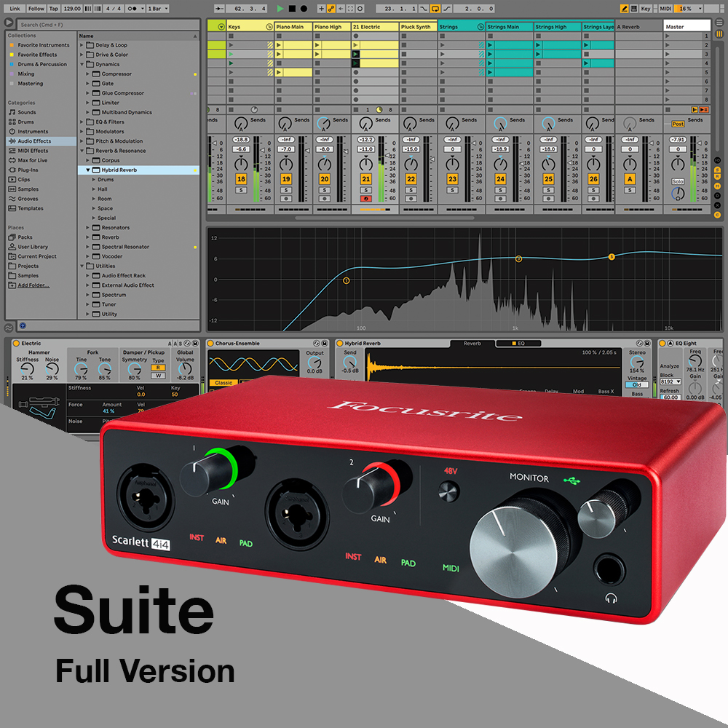Open the Templates category
This screenshot has width=728, height=728.
[x=26, y=208]
